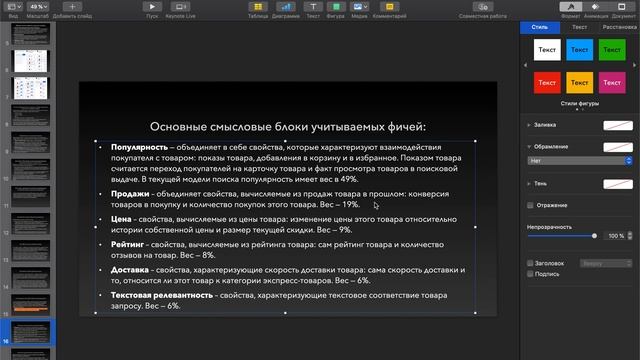Viewport: 640px width, 360px height.
Task: Go to next shape styles page arrow
Action: click(634, 65)
